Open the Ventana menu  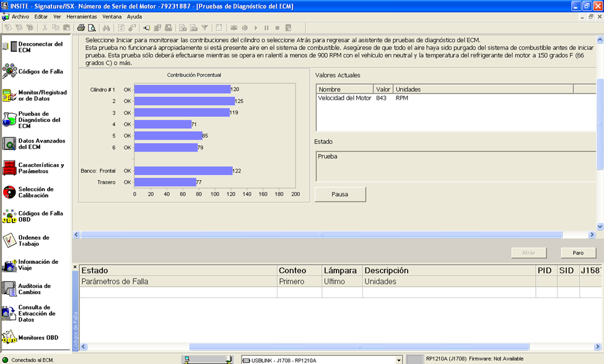[x=112, y=17]
